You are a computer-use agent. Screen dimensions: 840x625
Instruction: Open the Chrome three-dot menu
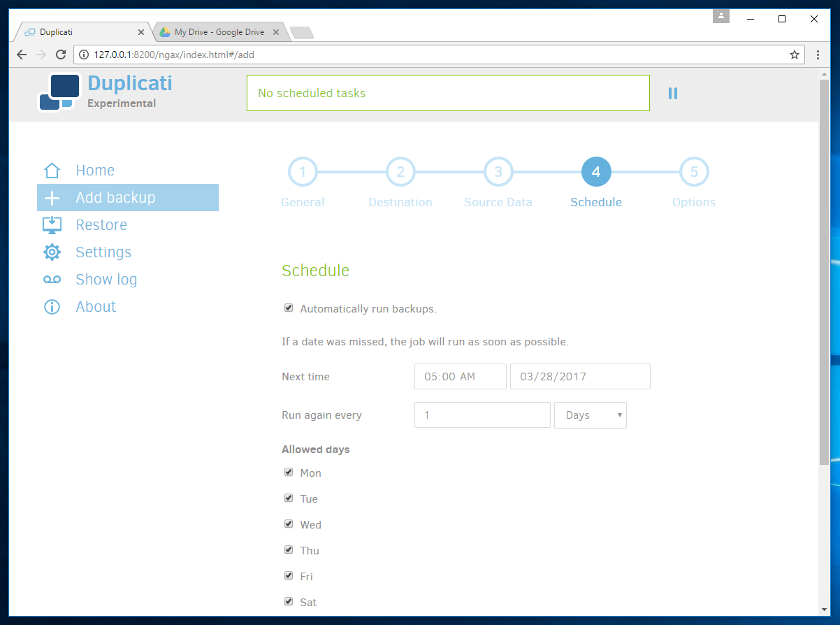click(818, 55)
